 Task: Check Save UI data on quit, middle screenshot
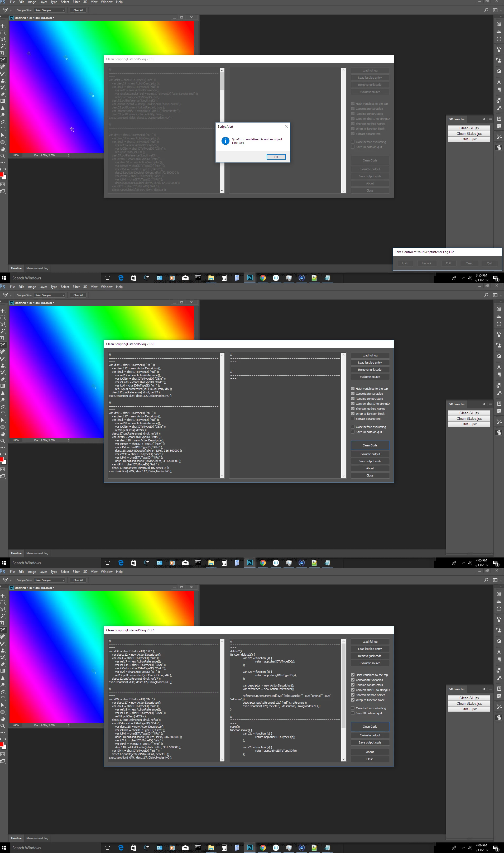click(353, 432)
